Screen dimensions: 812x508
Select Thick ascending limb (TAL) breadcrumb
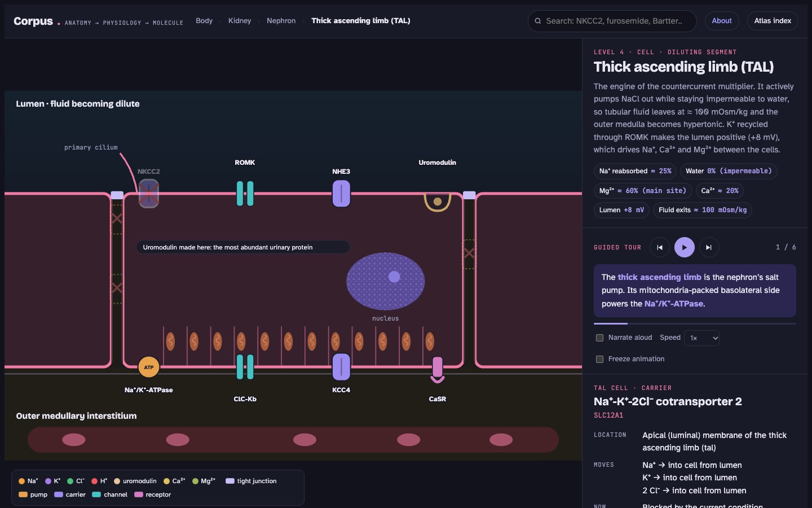[361, 21]
